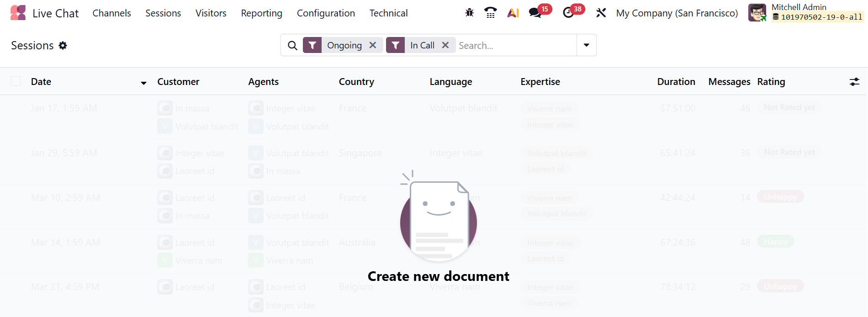
Task: Remove the In Call filter
Action: point(445,45)
